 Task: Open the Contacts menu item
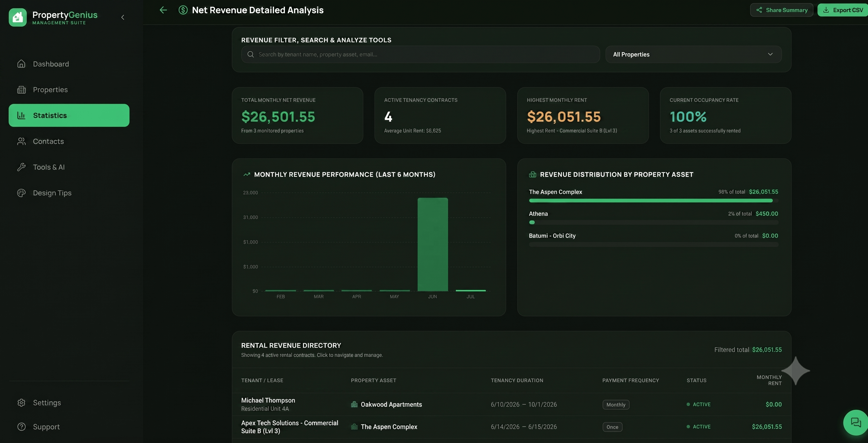click(69, 141)
